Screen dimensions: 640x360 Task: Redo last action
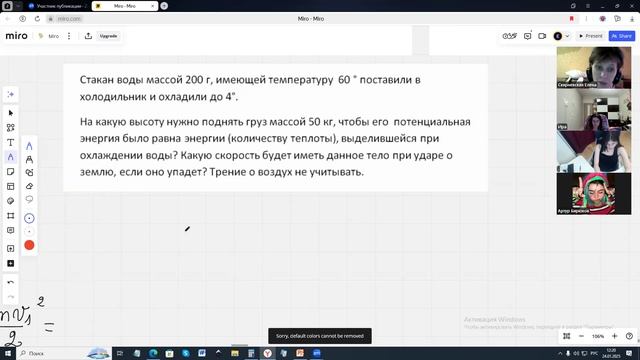pyautogui.click(x=11, y=297)
